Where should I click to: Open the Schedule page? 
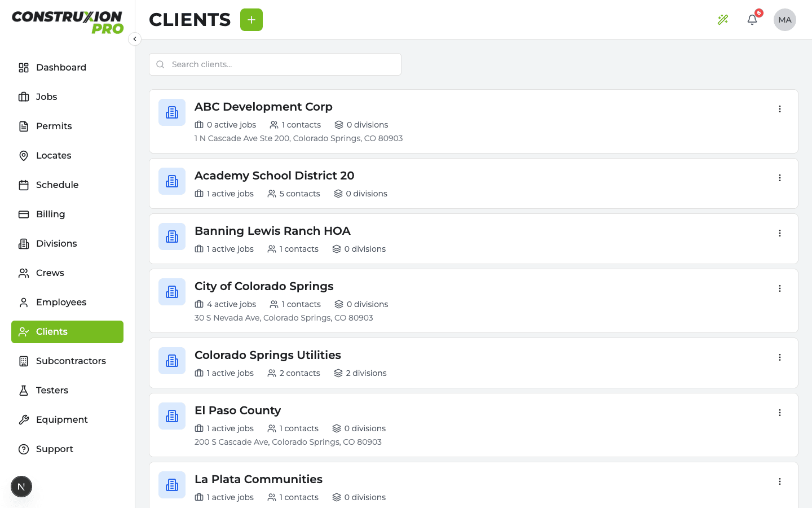[x=67, y=185]
